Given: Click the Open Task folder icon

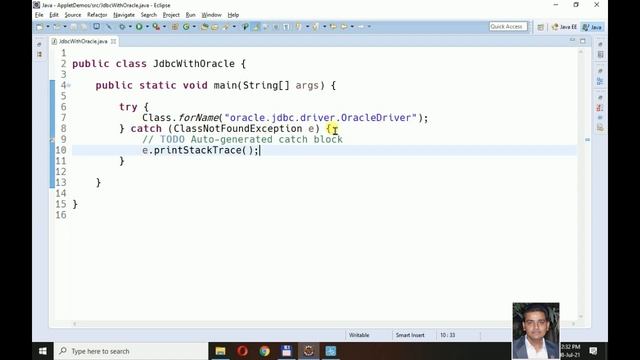Looking at the screenshot, I should coord(214,27).
